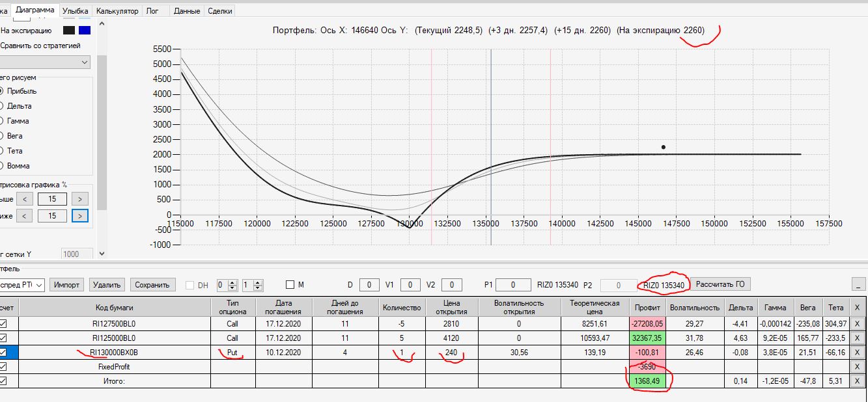868x402 pixels.
Task: Click the black color swatch for На экспирацию
Action: 69,31
